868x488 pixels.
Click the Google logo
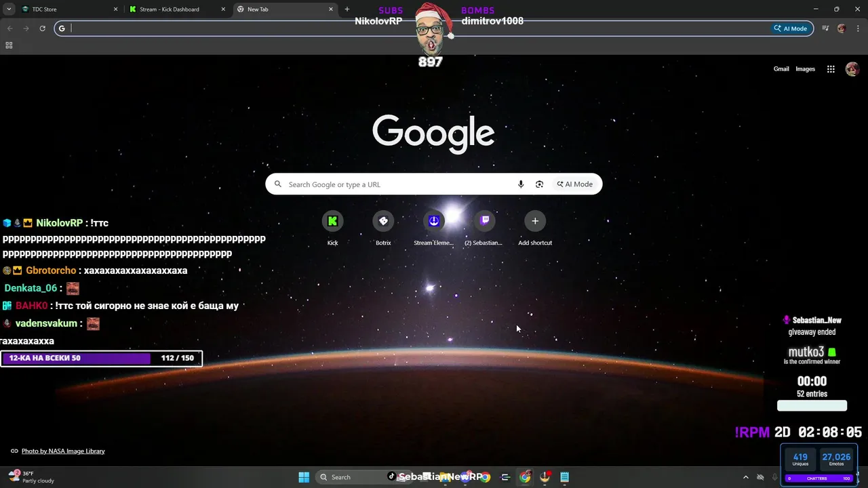click(x=433, y=134)
